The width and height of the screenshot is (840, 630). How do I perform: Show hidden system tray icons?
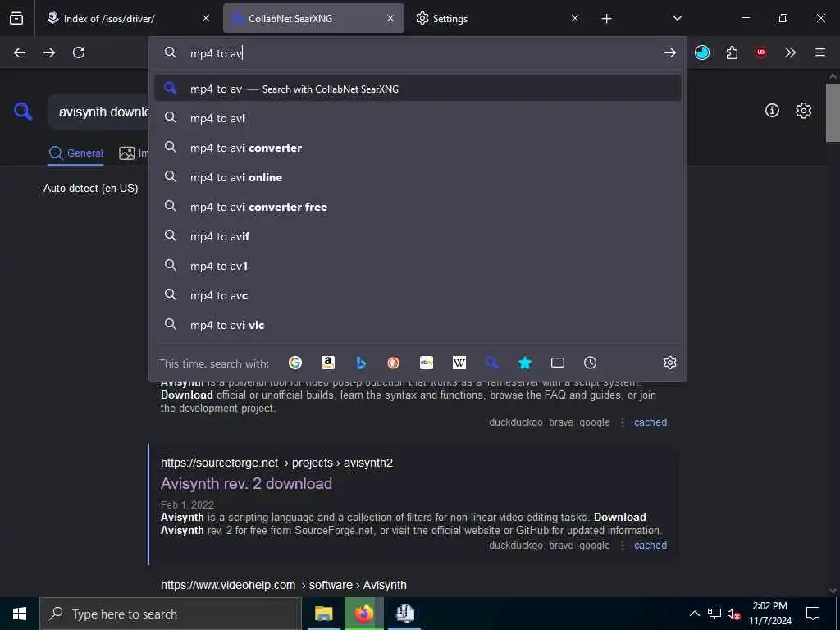point(694,614)
